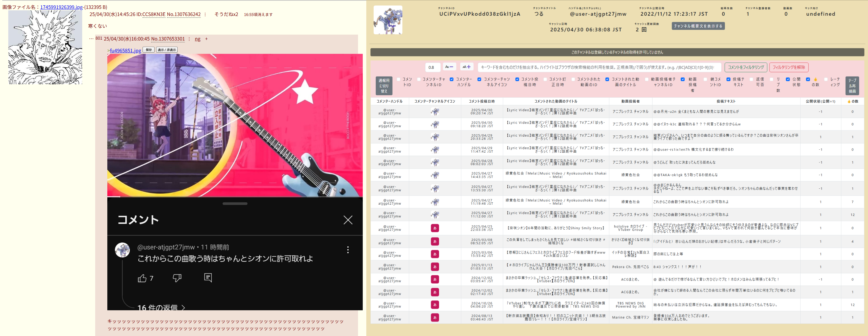Open the channel avatar image in the header
The image size is (868, 336).
tap(388, 20)
